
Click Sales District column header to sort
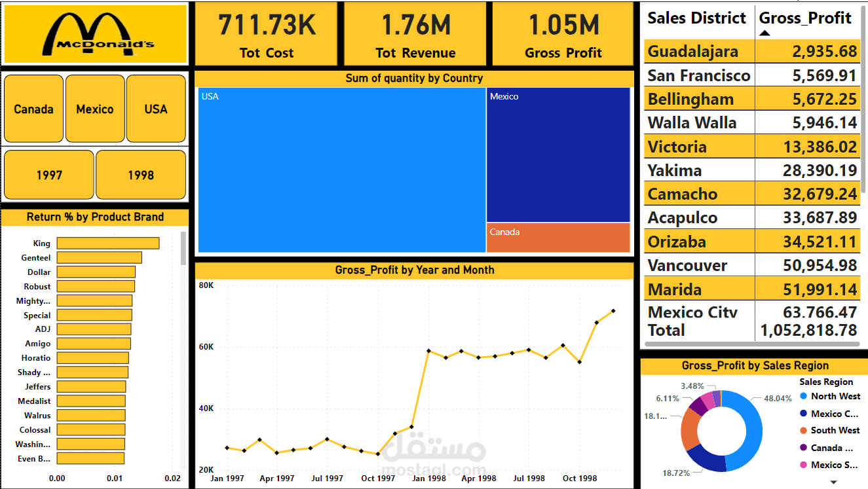click(696, 18)
